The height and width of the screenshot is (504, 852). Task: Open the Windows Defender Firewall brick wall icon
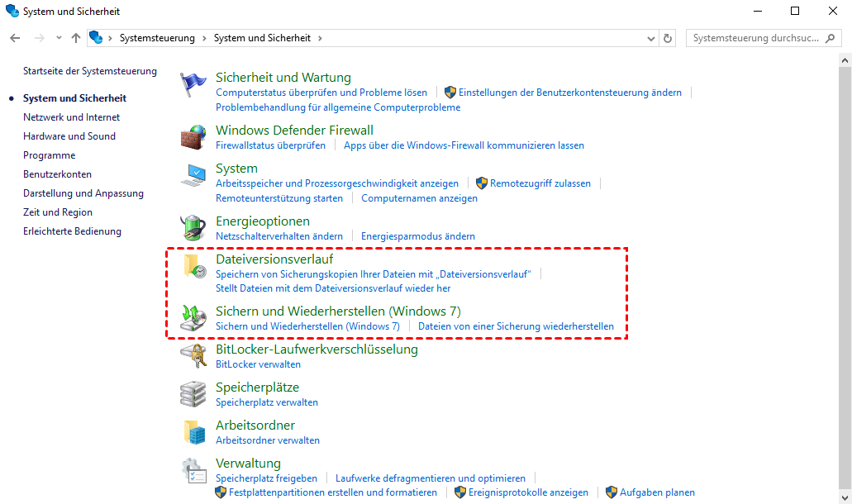[193, 137]
